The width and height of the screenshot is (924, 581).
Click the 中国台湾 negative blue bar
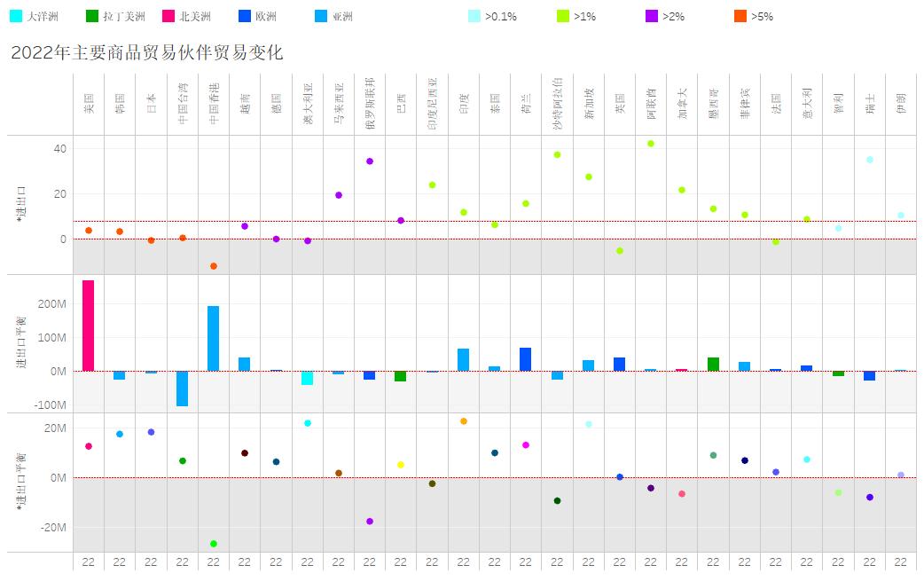pos(182,389)
